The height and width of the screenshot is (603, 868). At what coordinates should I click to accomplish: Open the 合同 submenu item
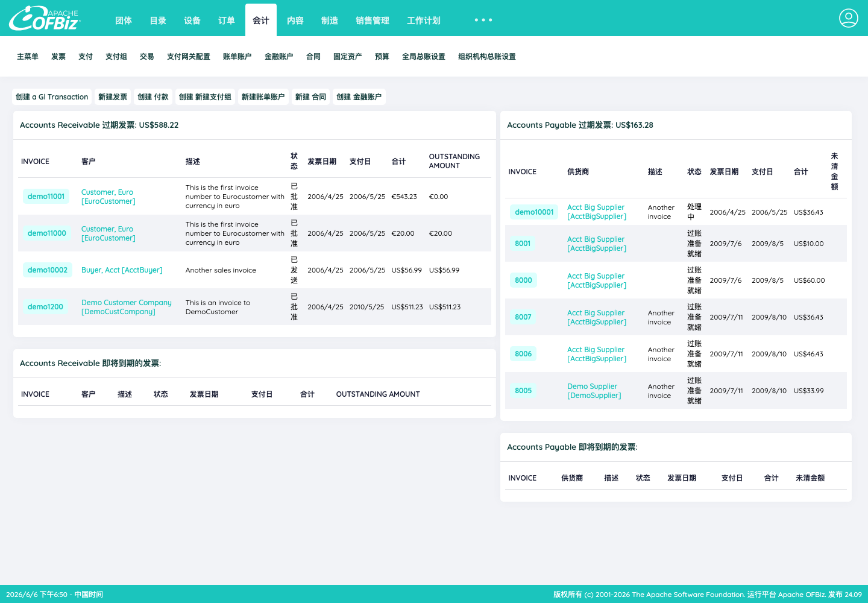[x=313, y=57]
